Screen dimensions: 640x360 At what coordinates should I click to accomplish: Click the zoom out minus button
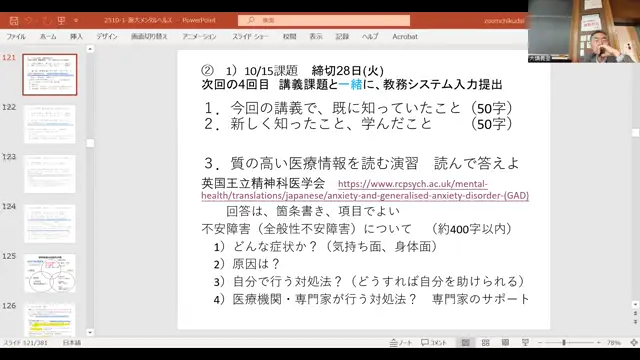(540, 343)
